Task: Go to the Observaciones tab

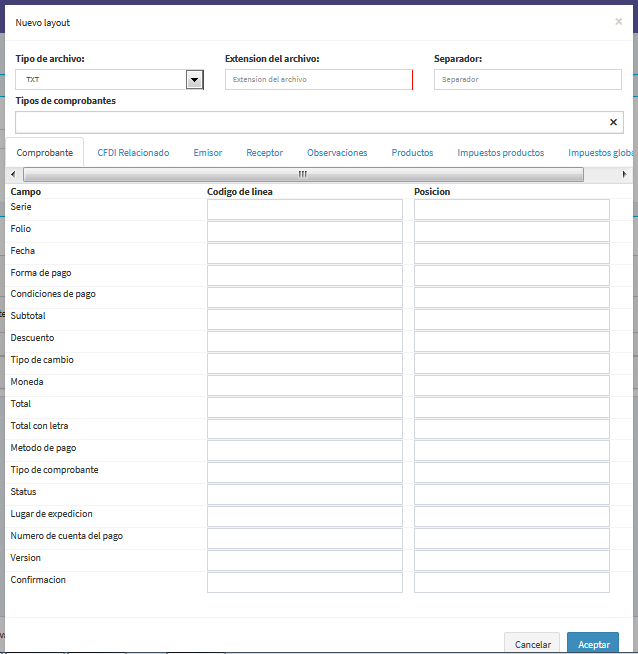Action: point(337,153)
